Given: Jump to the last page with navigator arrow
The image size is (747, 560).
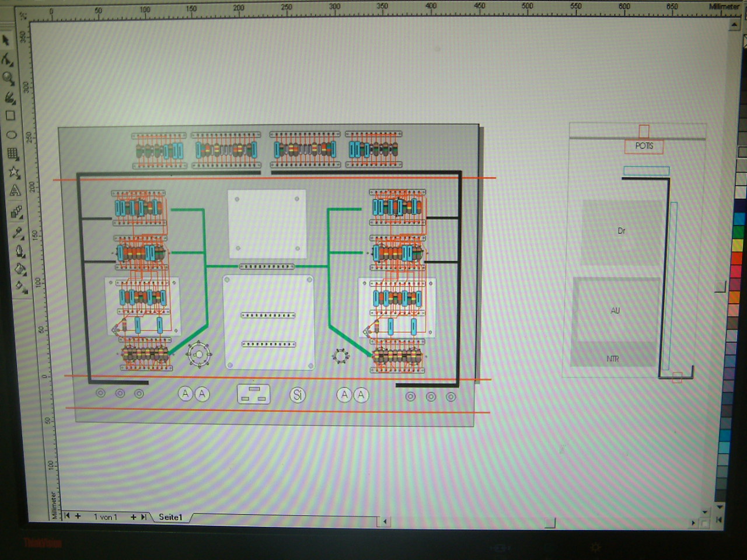Looking at the screenshot, I should (x=144, y=517).
